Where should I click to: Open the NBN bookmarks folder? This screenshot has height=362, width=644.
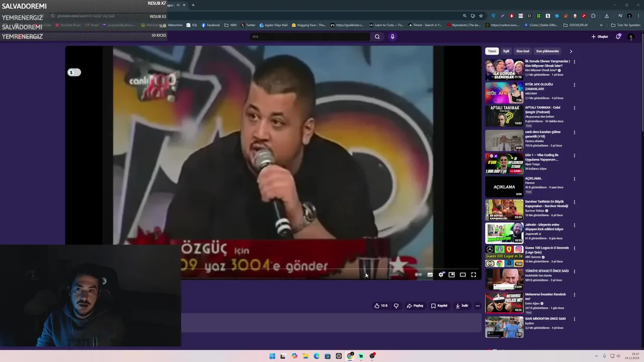tap(230, 25)
